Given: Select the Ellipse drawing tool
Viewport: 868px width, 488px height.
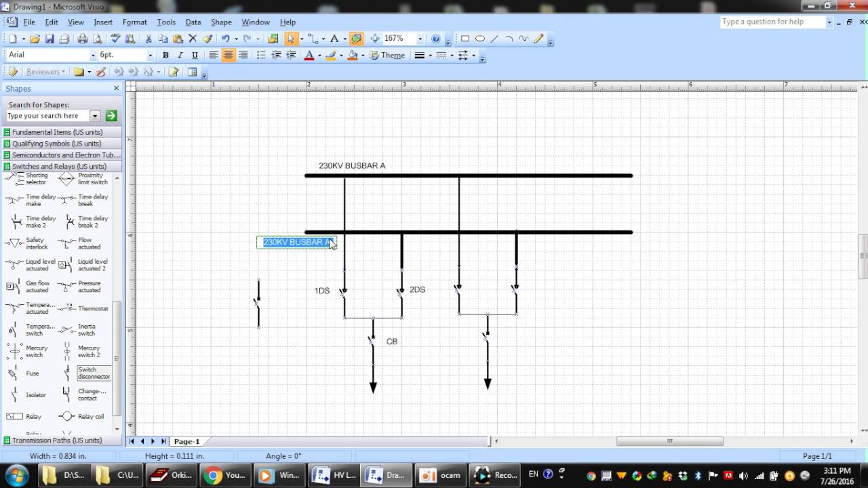Looking at the screenshot, I should (480, 39).
